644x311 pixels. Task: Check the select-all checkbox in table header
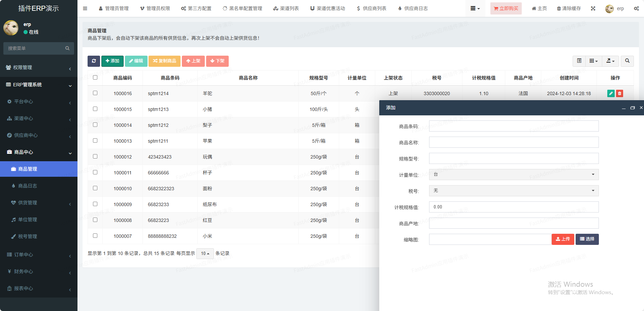pos(95,78)
